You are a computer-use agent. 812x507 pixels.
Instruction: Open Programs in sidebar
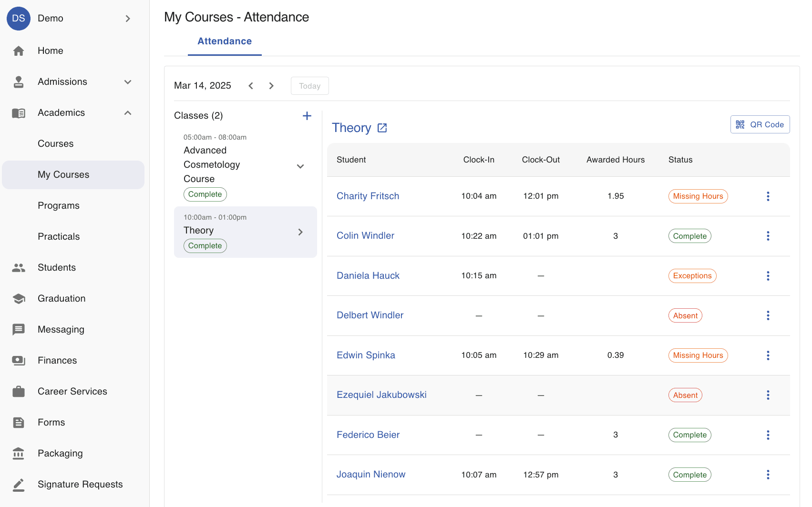[x=59, y=206]
